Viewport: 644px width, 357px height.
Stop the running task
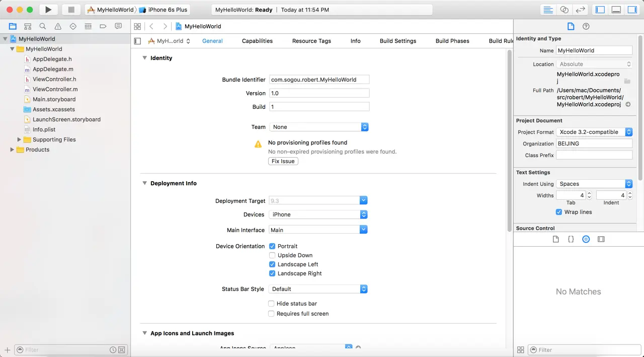tap(71, 10)
